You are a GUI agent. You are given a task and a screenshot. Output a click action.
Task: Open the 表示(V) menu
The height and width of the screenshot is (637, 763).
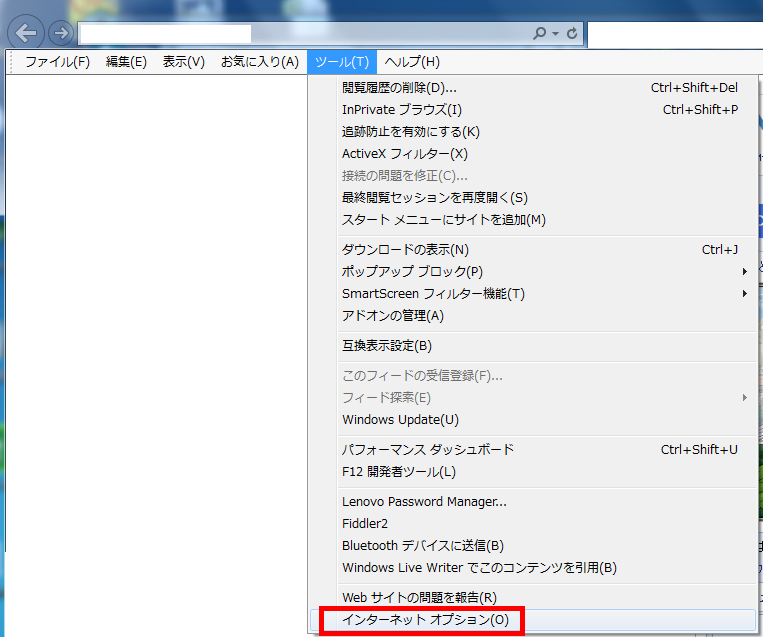click(183, 62)
